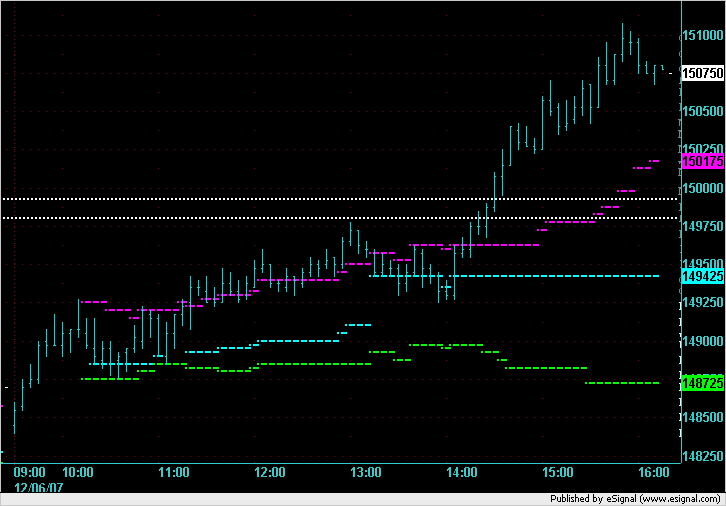Screen dimensions: 726x506
Task: Click the 149250 price axis label
Action: pos(703,303)
